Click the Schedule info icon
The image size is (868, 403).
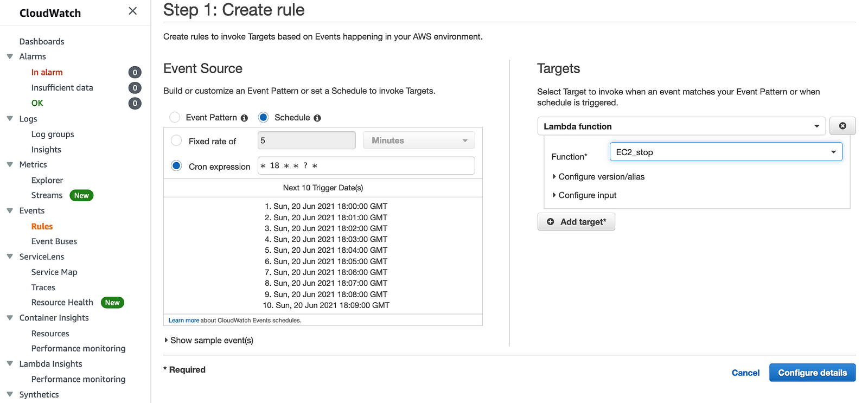[x=317, y=118]
